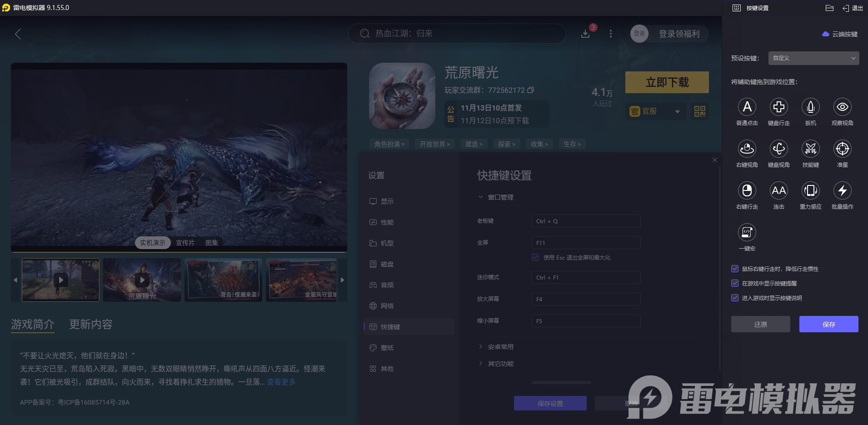
Task: Switch to the 更新内容 tab
Action: 90,324
